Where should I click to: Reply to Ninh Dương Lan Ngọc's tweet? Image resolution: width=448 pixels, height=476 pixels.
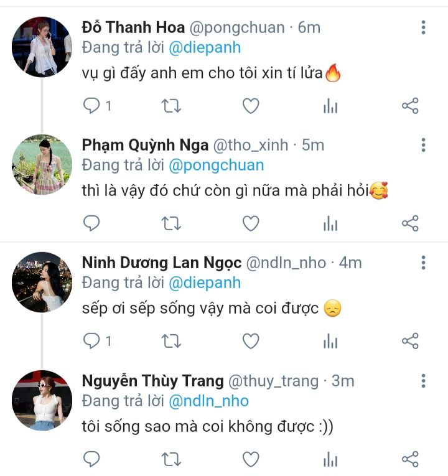click(x=92, y=342)
